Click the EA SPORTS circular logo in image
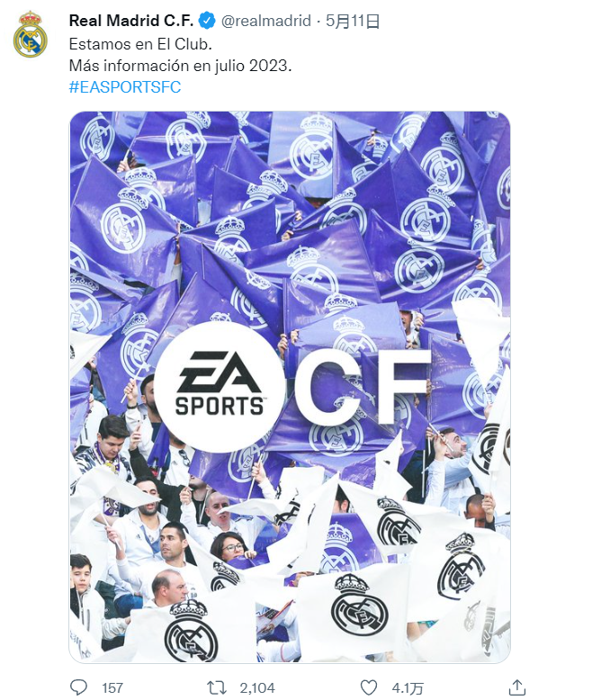592x700 pixels. coord(219,387)
